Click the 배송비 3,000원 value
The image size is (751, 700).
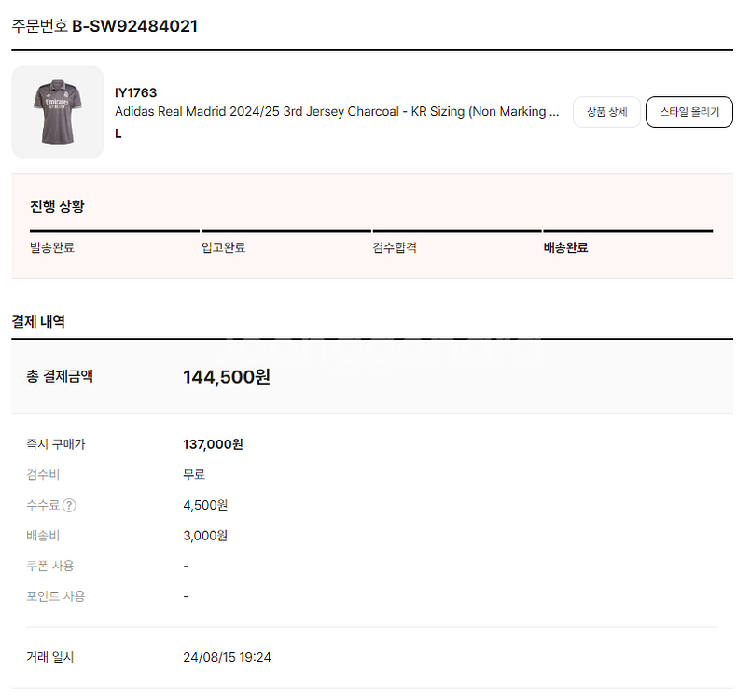point(205,536)
